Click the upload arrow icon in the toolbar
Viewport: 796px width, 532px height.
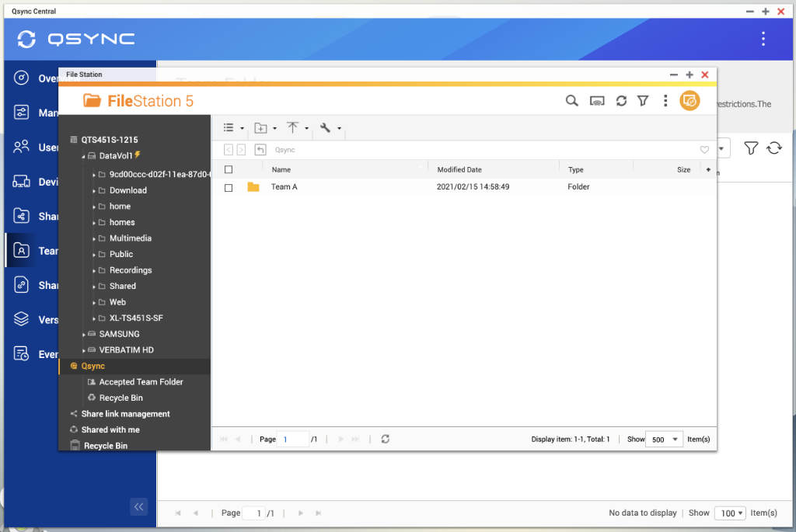point(292,128)
